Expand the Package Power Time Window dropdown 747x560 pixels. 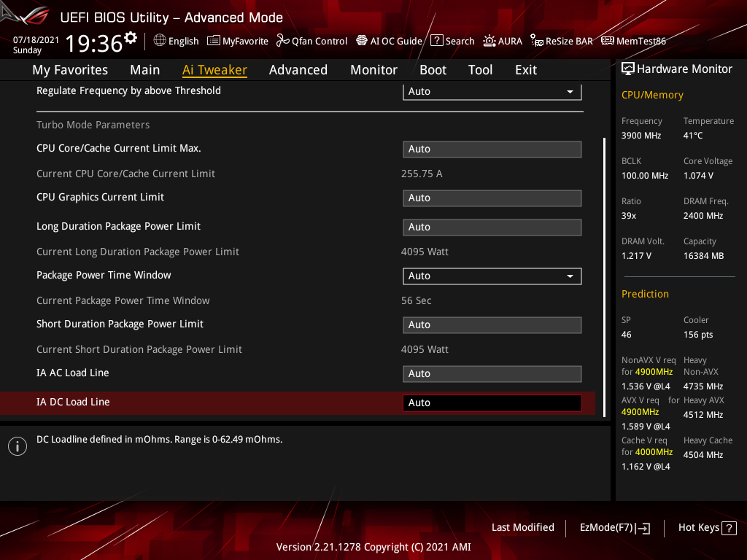tap(492, 276)
